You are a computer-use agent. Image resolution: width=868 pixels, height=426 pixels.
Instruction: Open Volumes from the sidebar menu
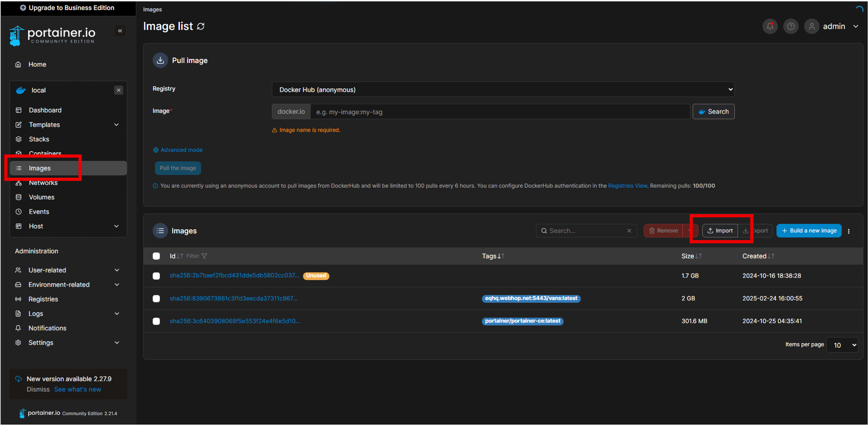coord(41,197)
